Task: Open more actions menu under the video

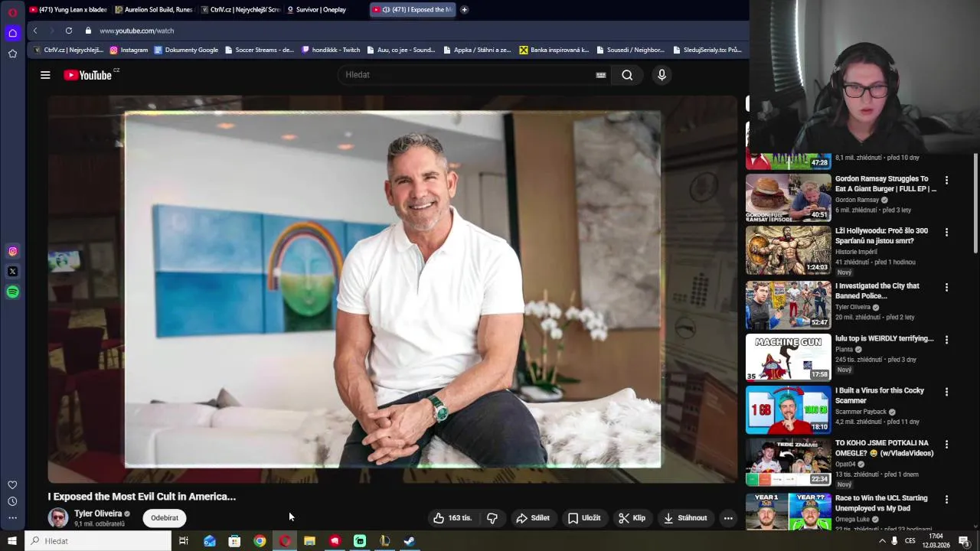Action: [728, 518]
